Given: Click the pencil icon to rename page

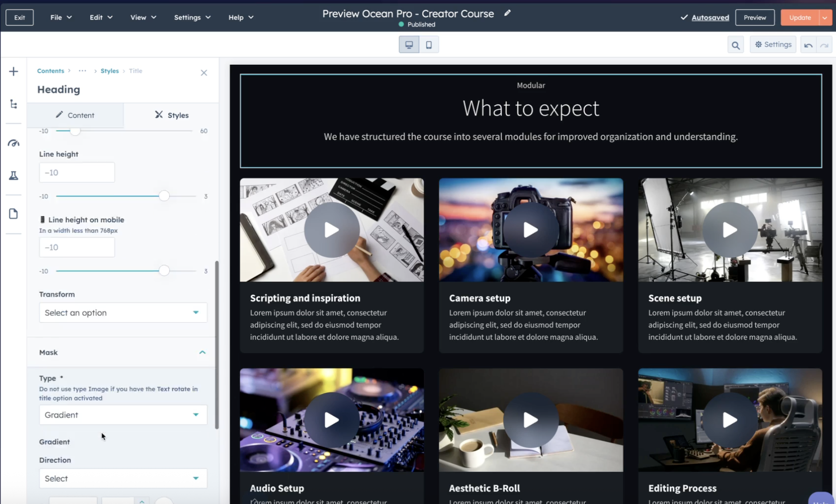Looking at the screenshot, I should (507, 13).
